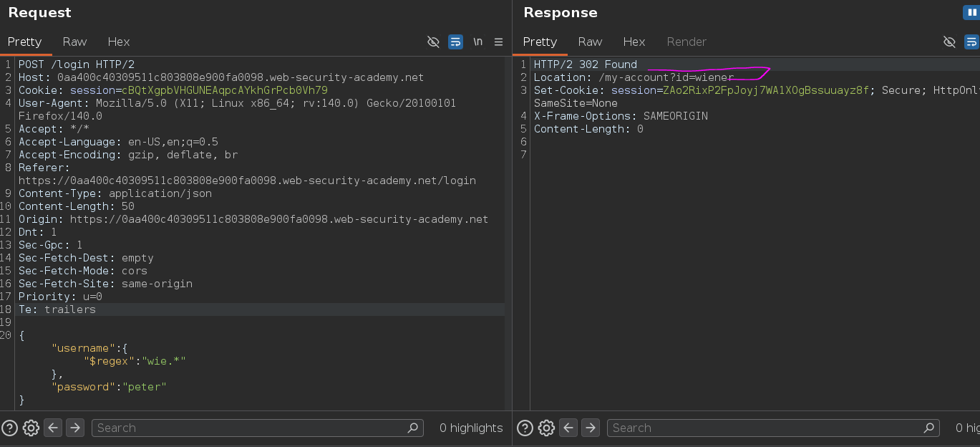
Task: Open Request hamburger options menu
Action: 499,42
